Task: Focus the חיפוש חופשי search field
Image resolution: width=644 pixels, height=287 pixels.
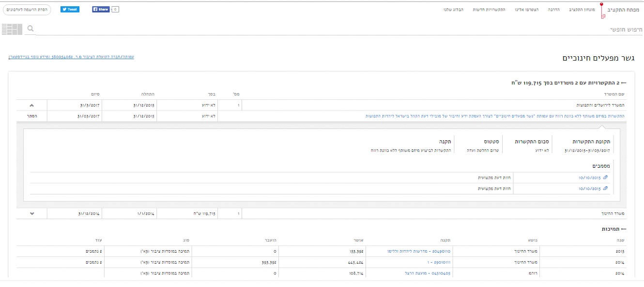Action: tap(339, 30)
